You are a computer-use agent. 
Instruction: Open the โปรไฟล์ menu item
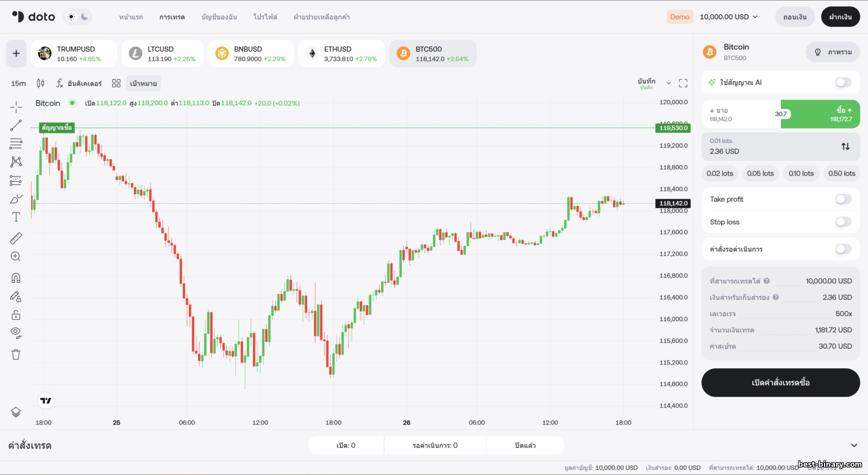coord(265,17)
